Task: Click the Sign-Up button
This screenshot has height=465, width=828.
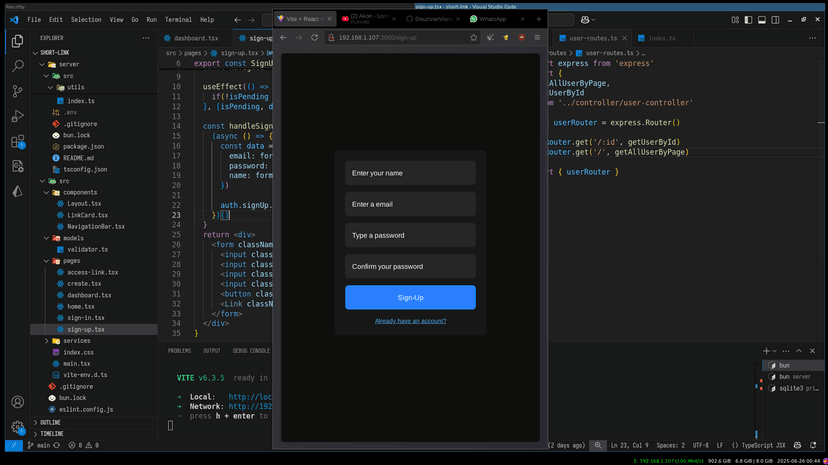Action: pos(410,298)
